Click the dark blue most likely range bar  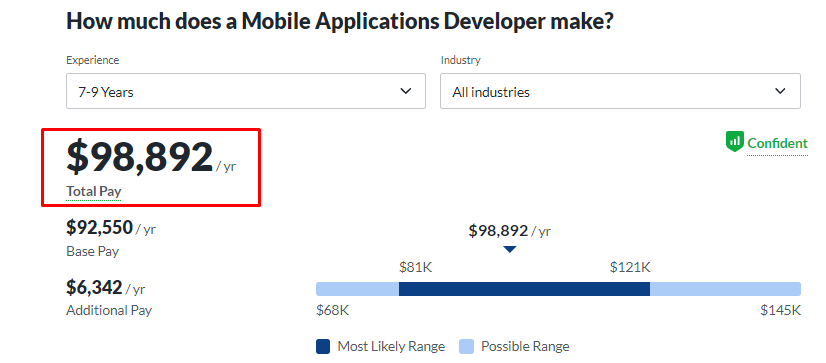524,289
